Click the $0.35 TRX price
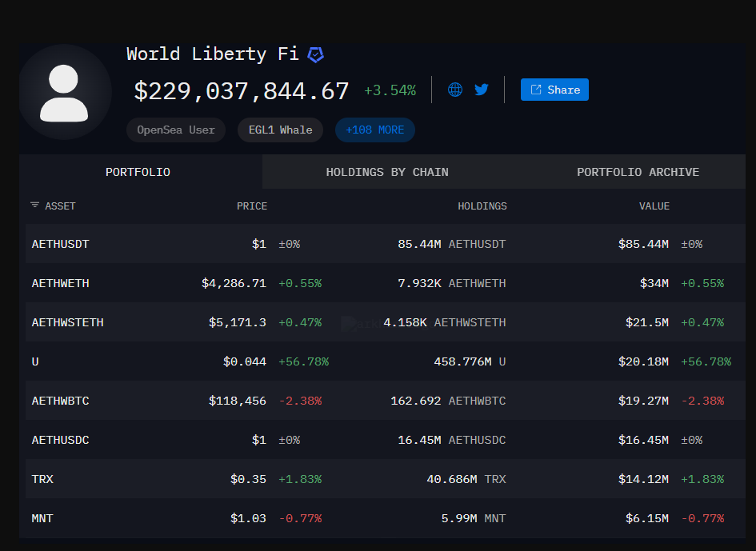Screen dimensions: 756x551 pyautogui.click(x=248, y=479)
